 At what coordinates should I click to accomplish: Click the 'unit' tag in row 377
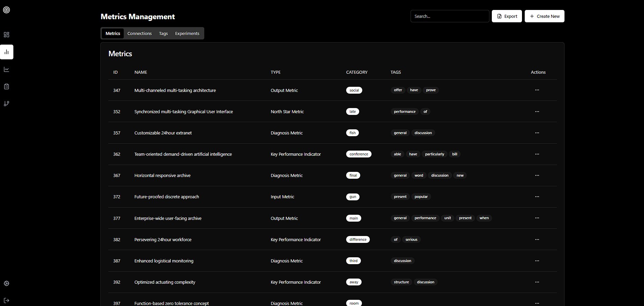point(448,218)
